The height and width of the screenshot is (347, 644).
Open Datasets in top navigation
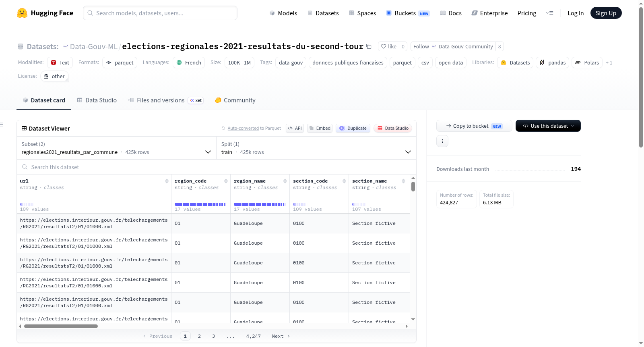tap(323, 13)
